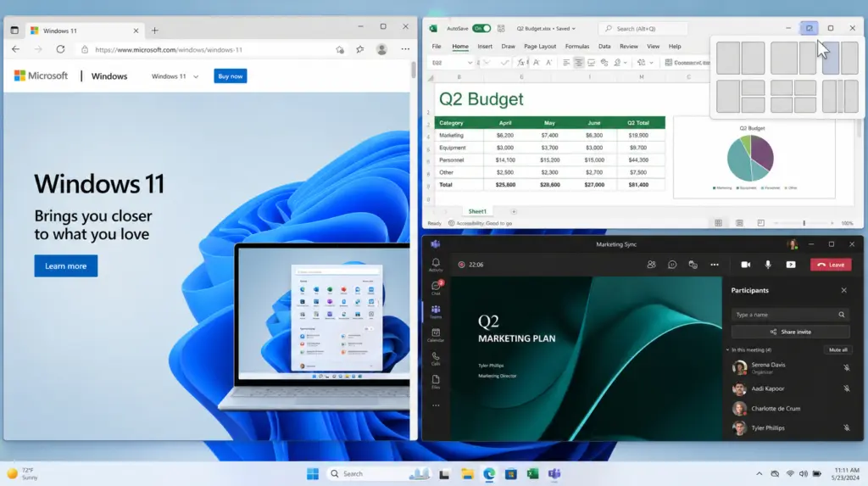Expand the Excel Name Box dropdown
868x486 pixels.
470,63
